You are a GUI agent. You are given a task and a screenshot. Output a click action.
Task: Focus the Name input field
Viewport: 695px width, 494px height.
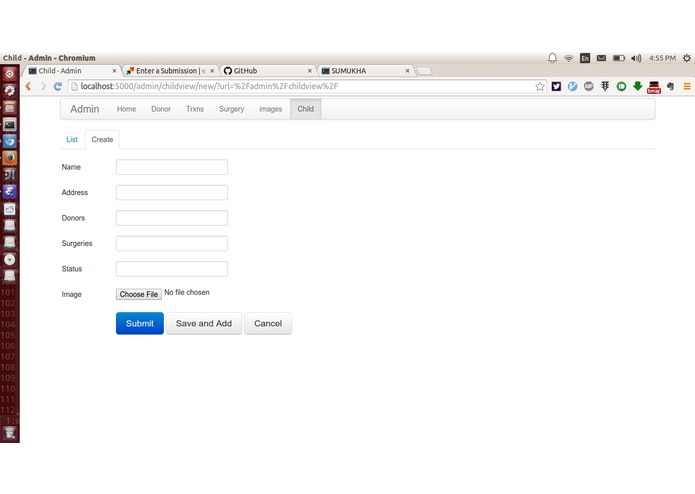click(x=172, y=167)
